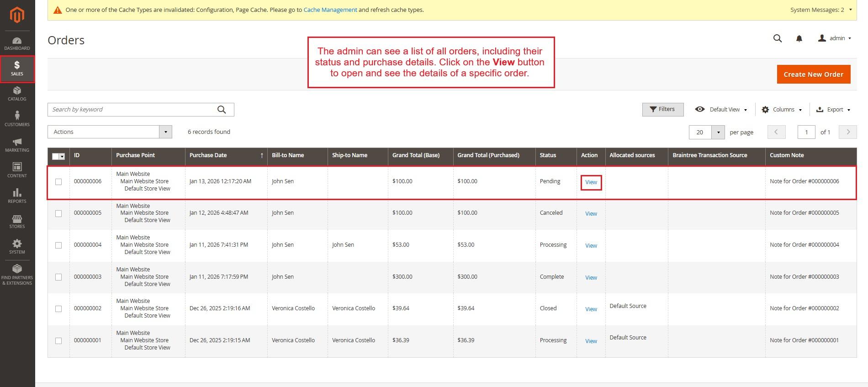Open the Customers sidebar menu
The image size is (868, 387).
[x=17, y=119]
